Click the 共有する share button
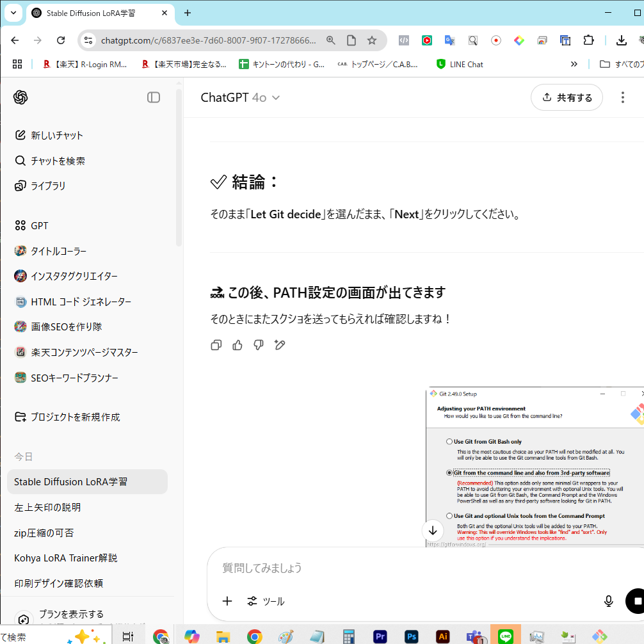Image resolution: width=644 pixels, height=644 pixels. pos(567,97)
